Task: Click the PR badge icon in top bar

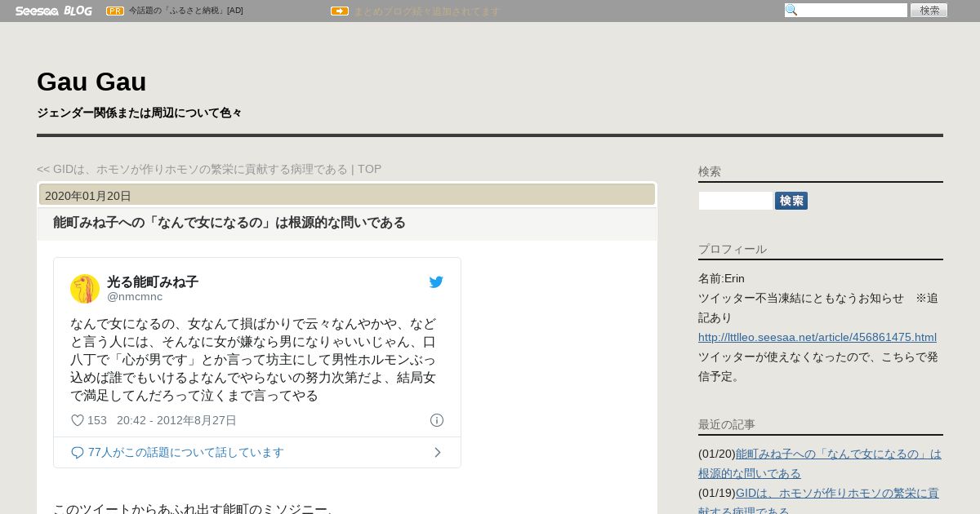Action: click(115, 11)
